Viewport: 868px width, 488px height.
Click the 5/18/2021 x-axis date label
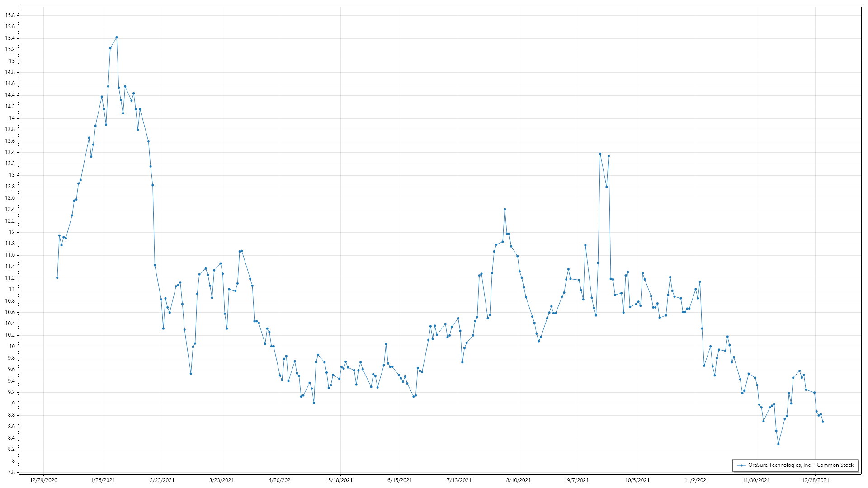(x=340, y=480)
